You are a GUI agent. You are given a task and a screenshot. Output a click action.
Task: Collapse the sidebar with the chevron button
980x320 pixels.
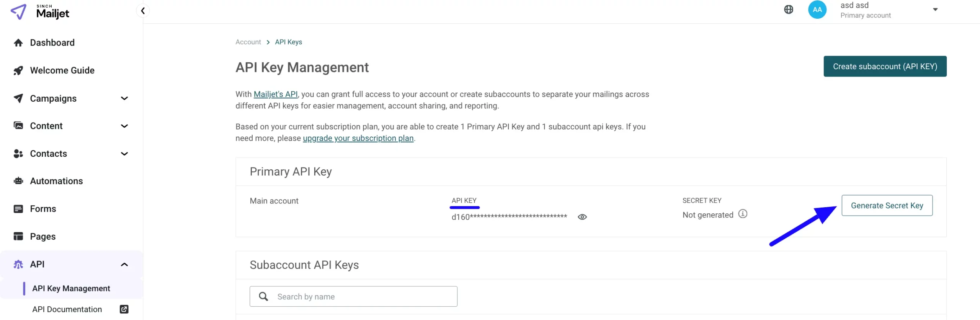pos(143,11)
